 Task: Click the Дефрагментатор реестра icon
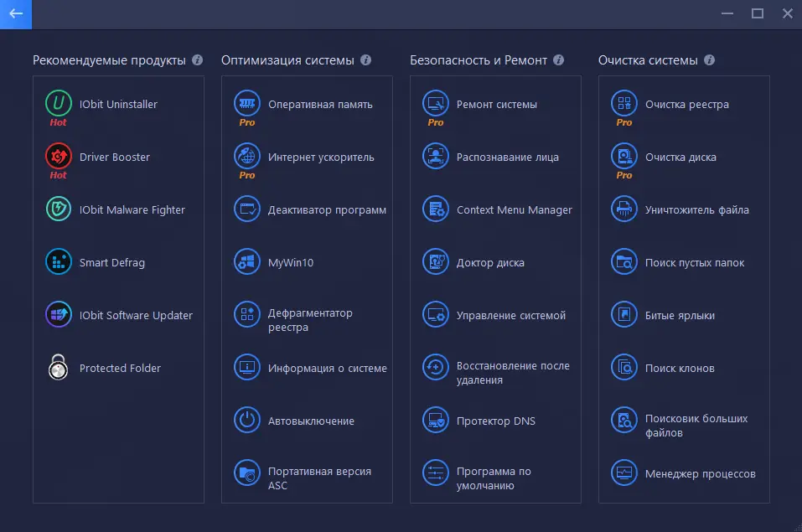[x=247, y=314]
